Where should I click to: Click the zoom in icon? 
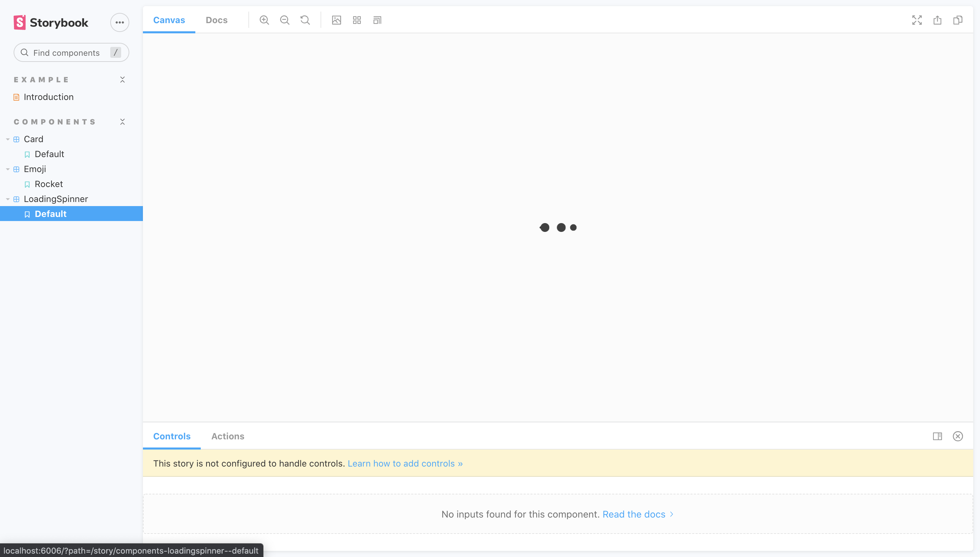pos(264,20)
